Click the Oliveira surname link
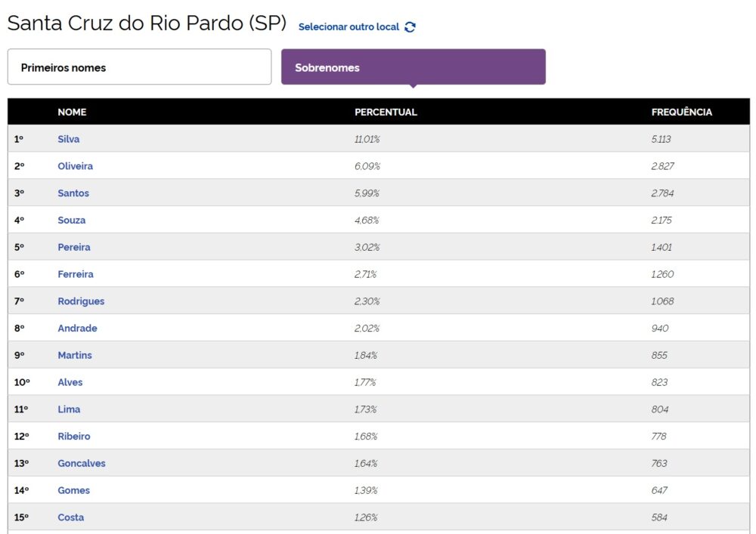756x534 pixels. pyautogui.click(x=76, y=166)
